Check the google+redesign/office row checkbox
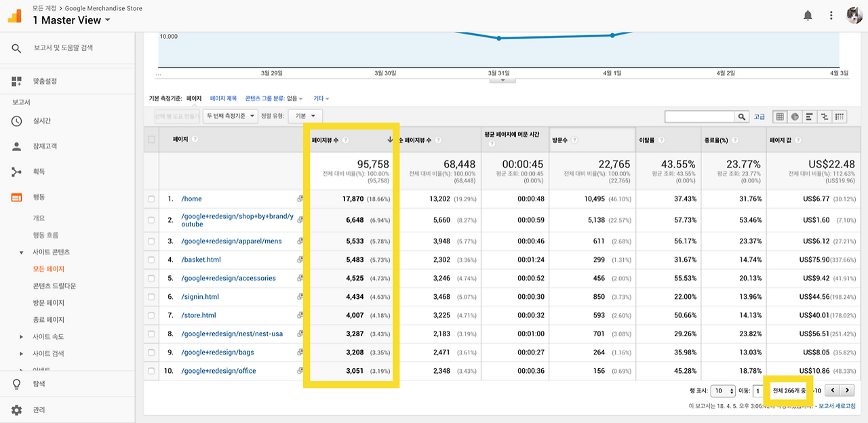 click(151, 371)
